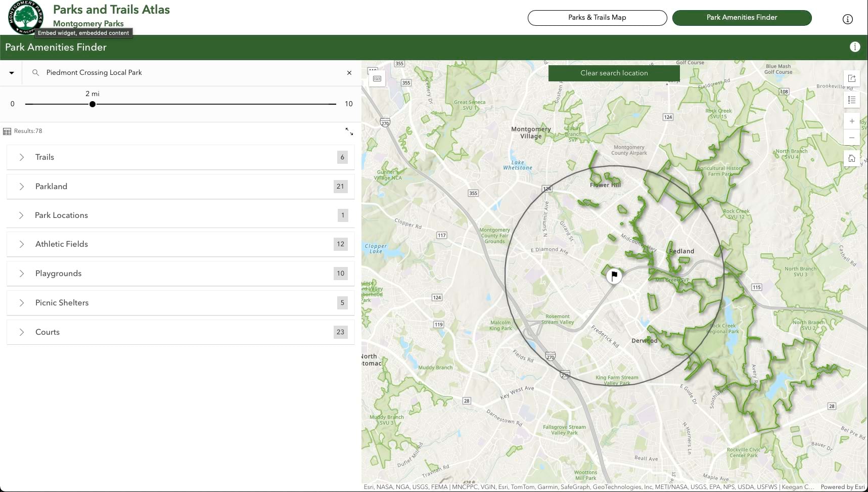Click the Piedmont Crossing search input field
Screen dimensions: 868x492
tap(152, 72)
